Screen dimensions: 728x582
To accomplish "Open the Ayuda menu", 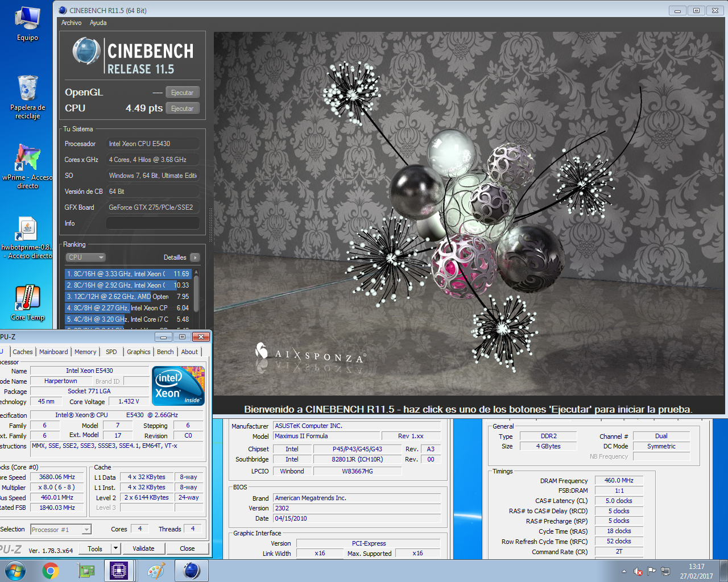I will pos(98,23).
